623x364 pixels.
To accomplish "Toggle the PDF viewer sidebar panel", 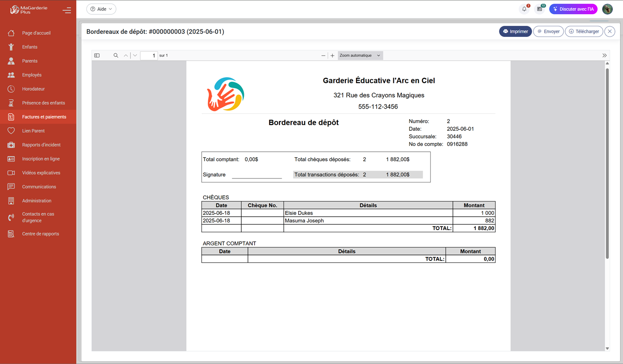I will (x=97, y=56).
